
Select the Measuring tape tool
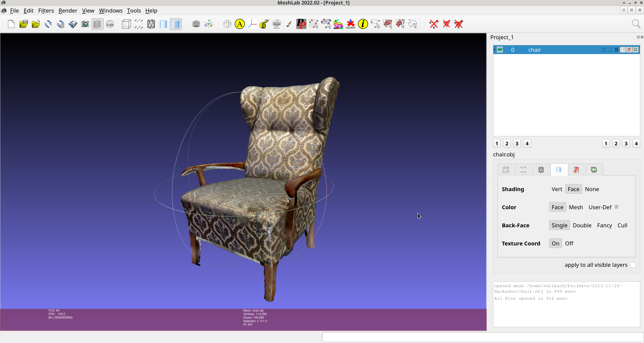click(264, 24)
